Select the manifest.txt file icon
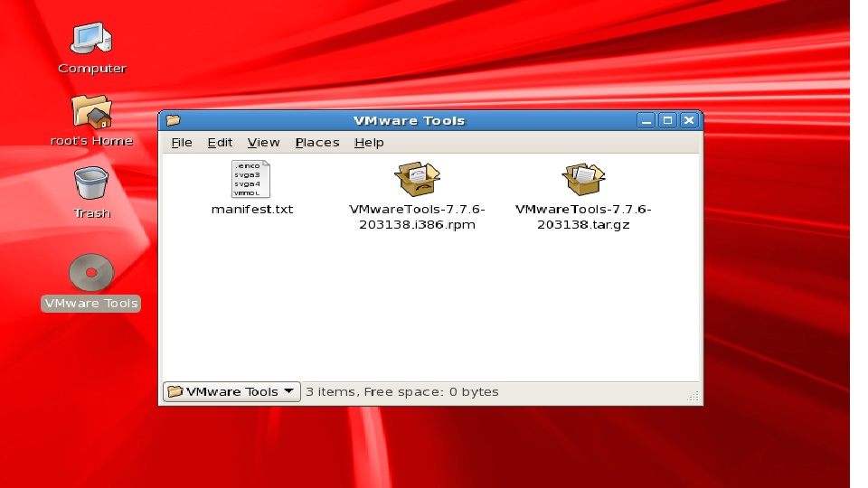 pyautogui.click(x=250, y=179)
